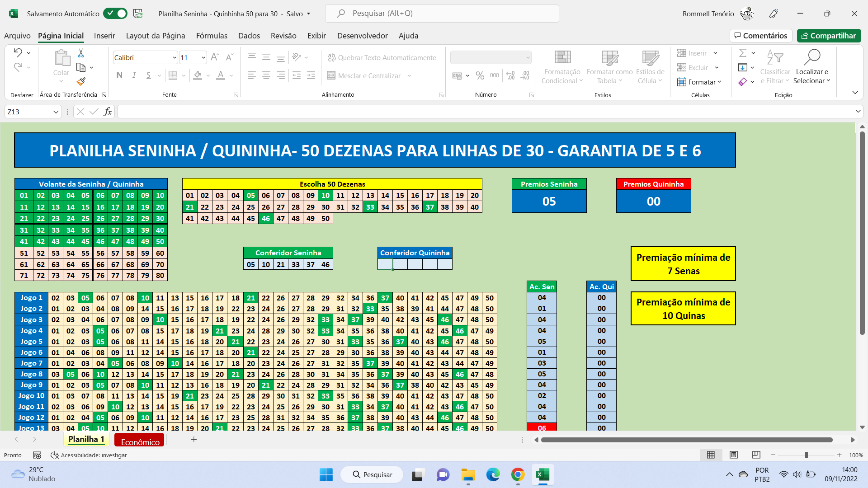Open the Fórmulas menu
Image resolution: width=868 pixels, height=488 pixels.
(211, 36)
